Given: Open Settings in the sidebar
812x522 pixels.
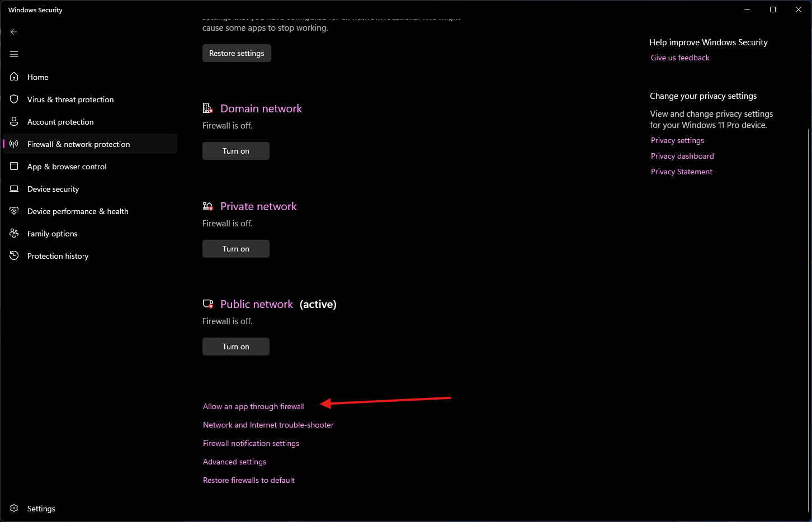Looking at the screenshot, I should (x=90, y=508).
